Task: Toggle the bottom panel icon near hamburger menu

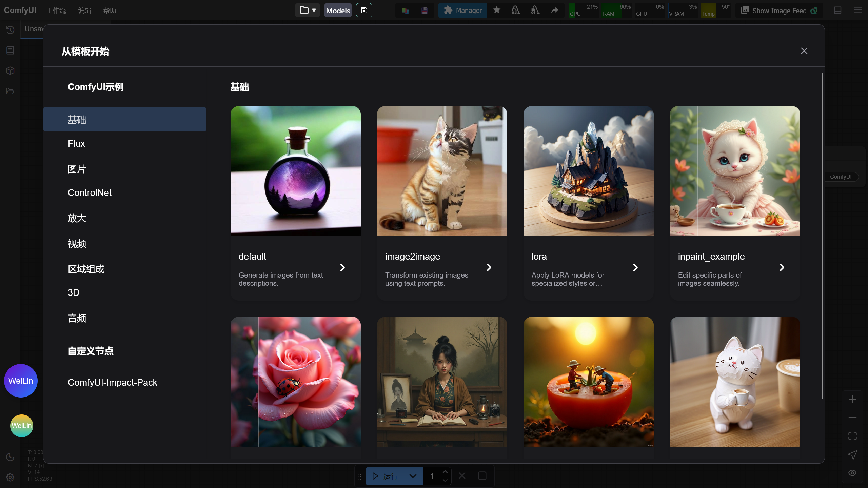Action: click(837, 10)
